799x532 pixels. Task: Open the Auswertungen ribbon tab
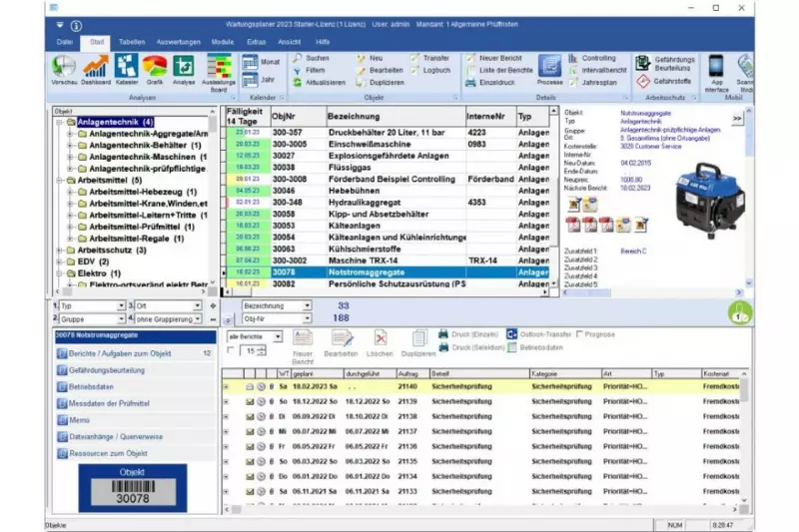coord(179,42)
